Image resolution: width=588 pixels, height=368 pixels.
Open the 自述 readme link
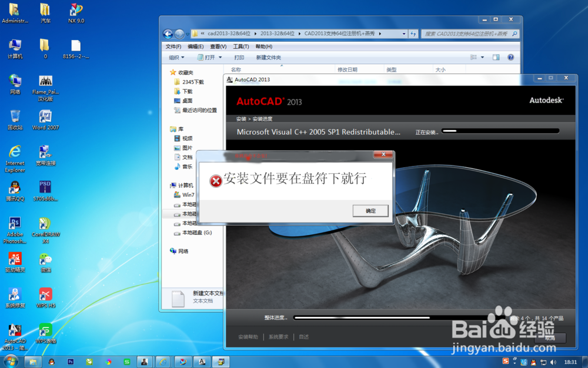[x=304, y=337]
